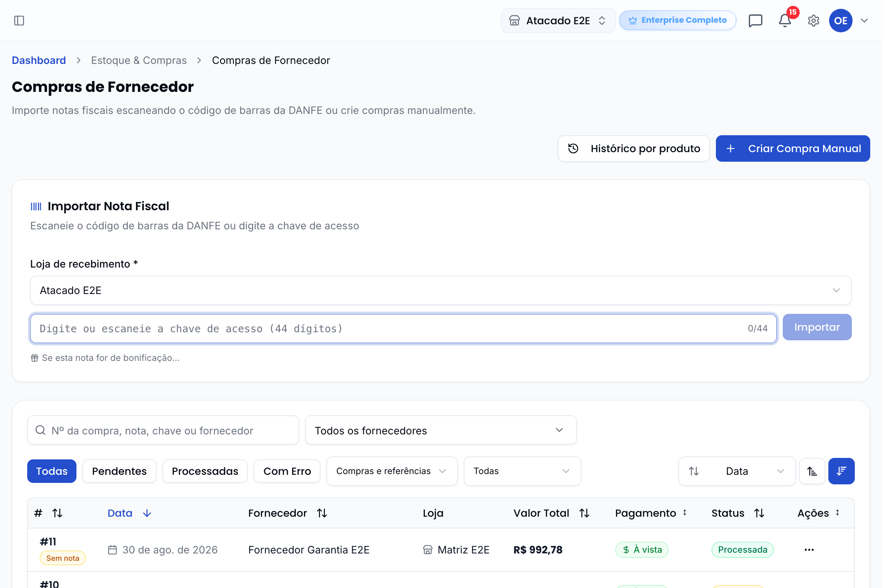Click the Ações column header
The width and height of the screenshot is (882, 588).
tap(818, 513)
